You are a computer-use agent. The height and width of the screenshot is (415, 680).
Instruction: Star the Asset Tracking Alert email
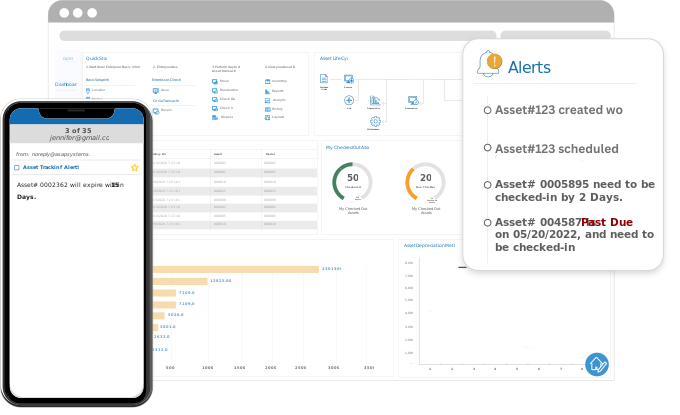click(x=135, y=168)
